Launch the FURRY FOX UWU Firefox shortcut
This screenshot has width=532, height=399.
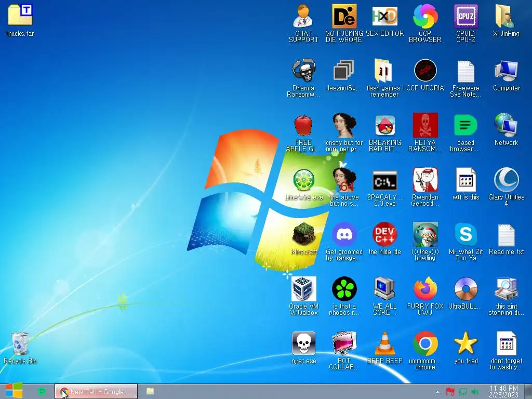(x=425, y=297)
